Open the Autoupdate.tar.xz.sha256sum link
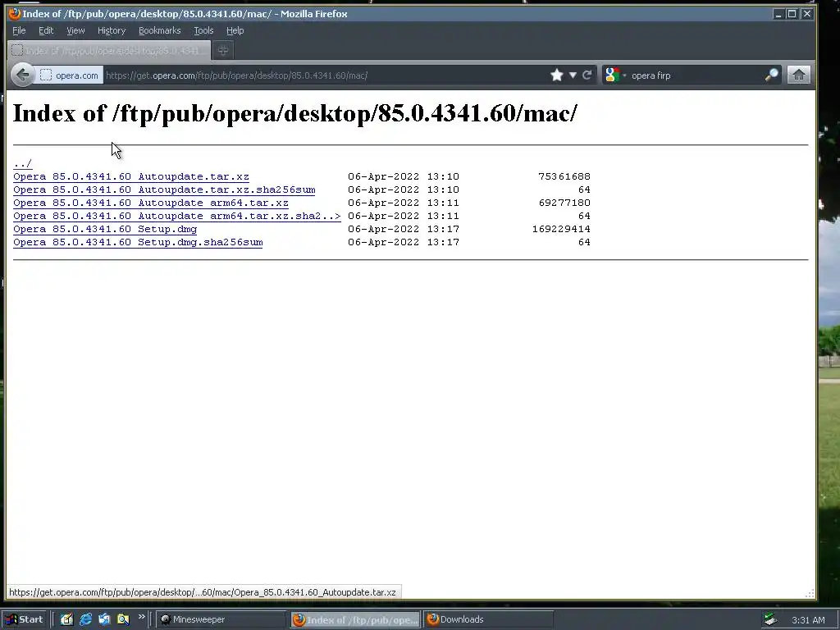The height and width of the screenshot is (630, 840). pos(164,189)
